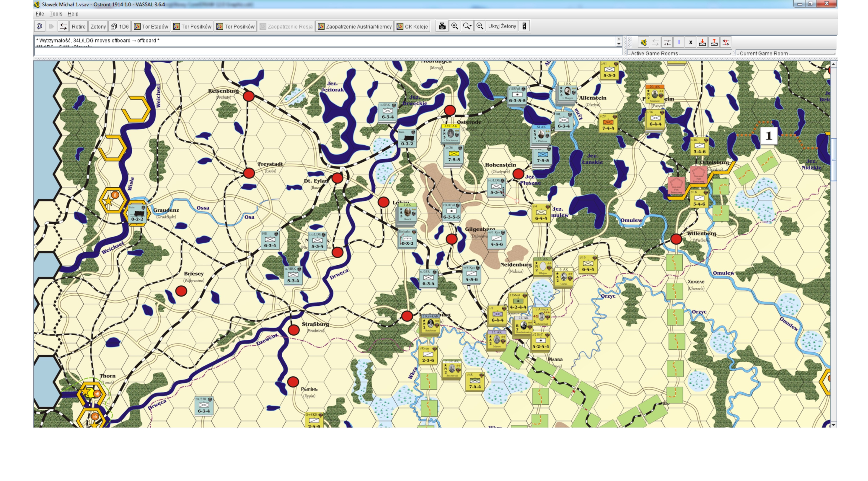868x481 pixels.
Task: Open the Help menu
Action: coord(73,14)
